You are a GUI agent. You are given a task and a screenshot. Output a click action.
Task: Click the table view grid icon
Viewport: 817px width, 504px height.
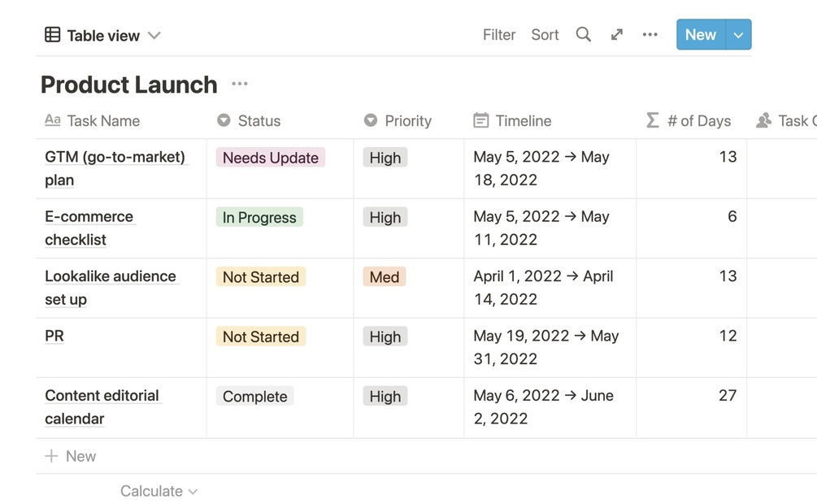[53, 34]
